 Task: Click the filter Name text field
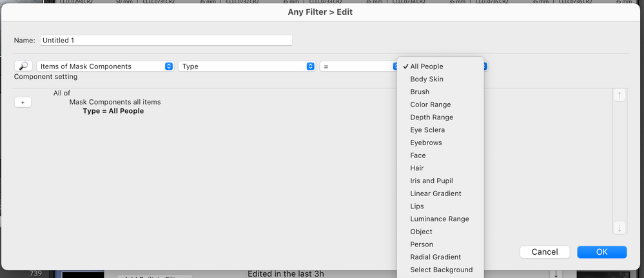click(x=166, y=40)
